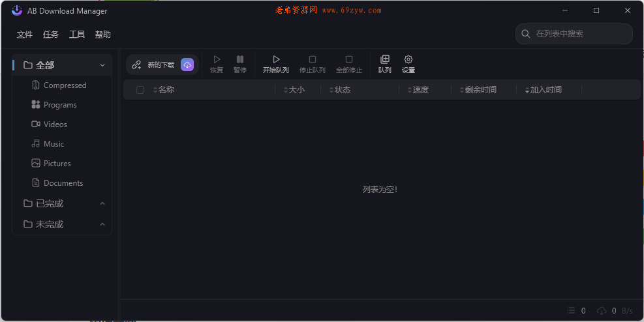The width and height of the screenshot is (644, 322).
Task: Sort by 大小 column
Action: tap(294, 90)
